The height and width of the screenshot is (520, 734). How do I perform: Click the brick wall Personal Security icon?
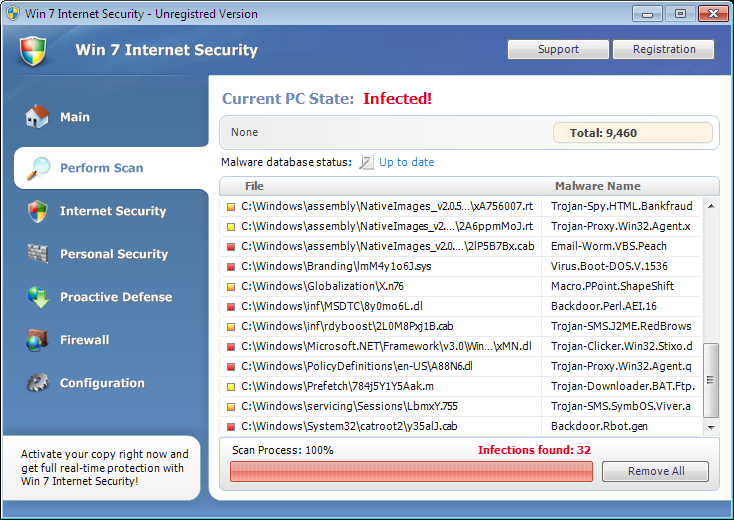[37, 254]
